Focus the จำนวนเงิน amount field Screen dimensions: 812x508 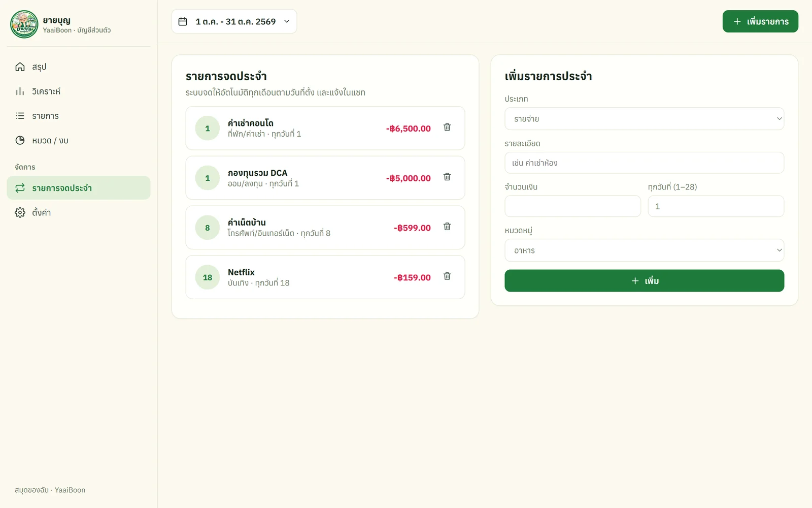pos(572,206)
